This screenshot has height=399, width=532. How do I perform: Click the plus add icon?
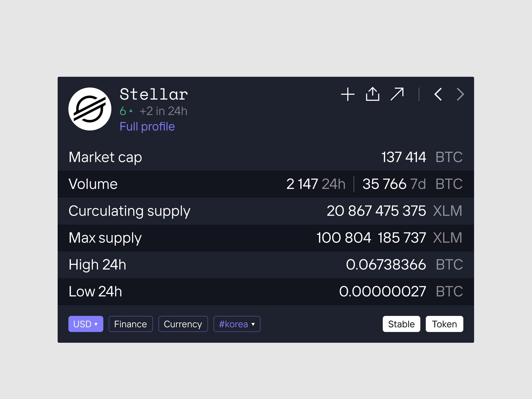click(348, 94)
